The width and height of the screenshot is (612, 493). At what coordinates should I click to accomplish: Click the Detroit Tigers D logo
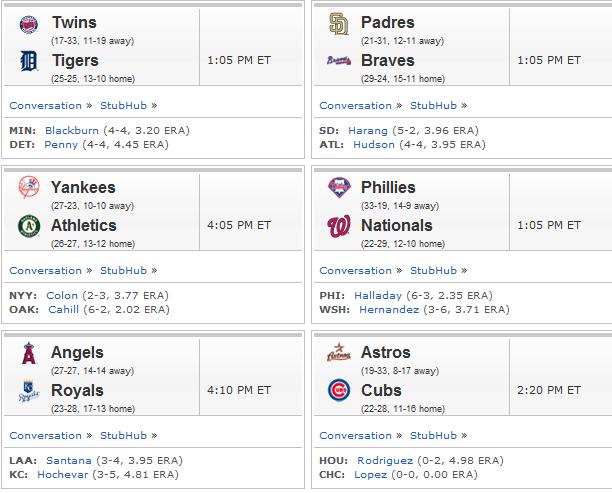28,61
